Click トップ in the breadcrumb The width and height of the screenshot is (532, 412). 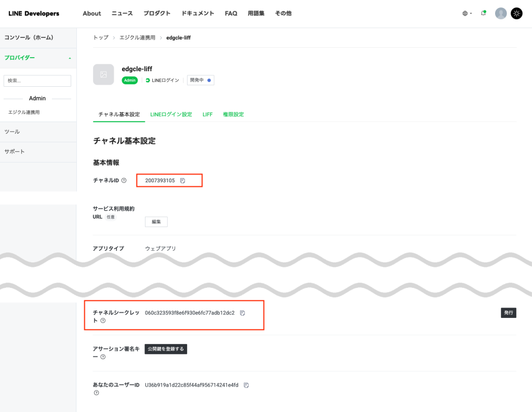[x=101, y=38]
